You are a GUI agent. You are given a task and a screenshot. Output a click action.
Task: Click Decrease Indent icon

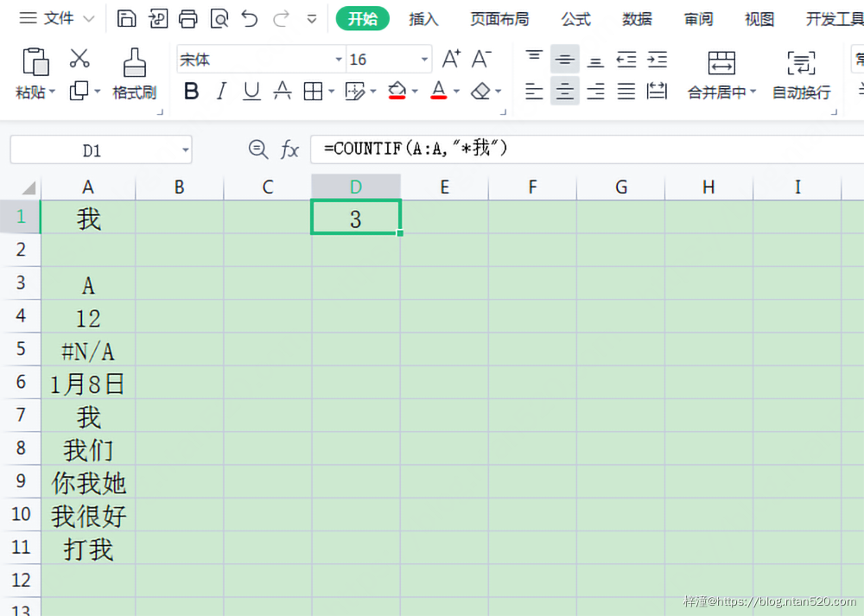(x=626, y=59)
